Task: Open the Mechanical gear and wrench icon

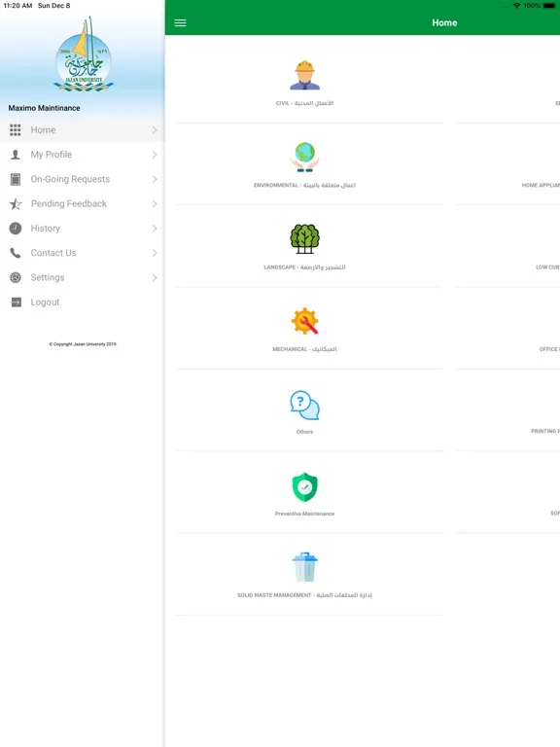Action: pyautogui.click(x=304, y=321)
